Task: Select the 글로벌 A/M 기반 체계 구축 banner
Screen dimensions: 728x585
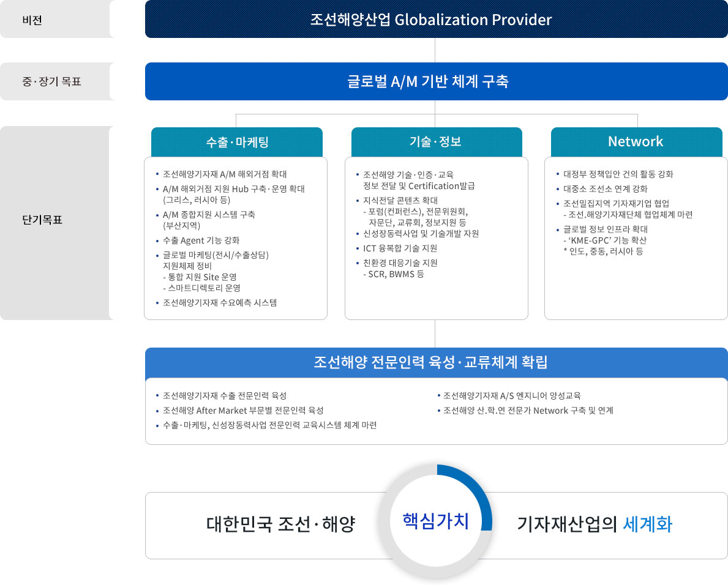Action: (x=436, y=81)
